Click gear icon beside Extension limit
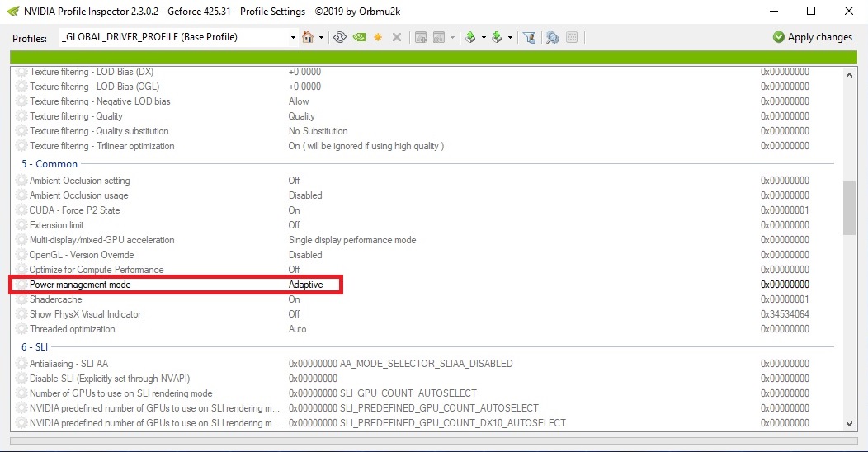This screenshot has height=452, width=868. (21, 225)
